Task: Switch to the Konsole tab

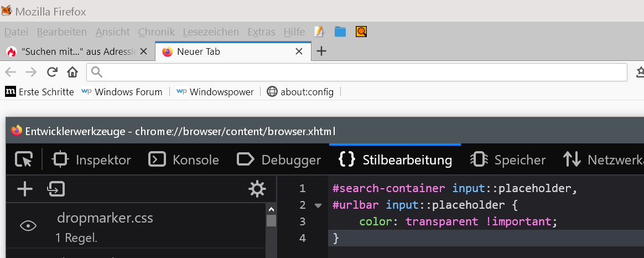Action: pyautogui.click(x=184, y=160)
